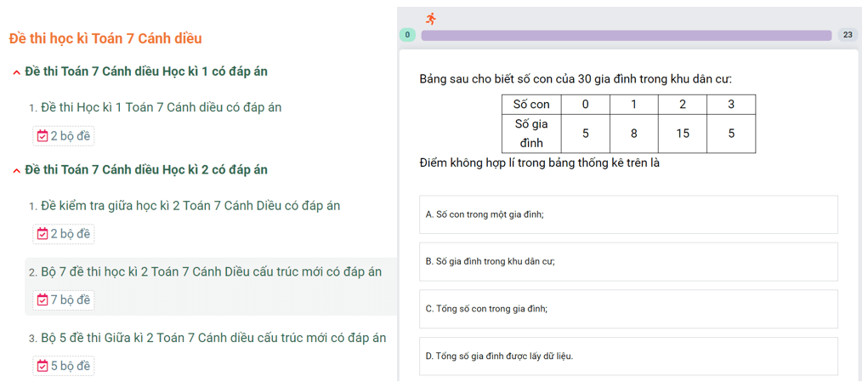Screen dimensions: 868x388
Task: Collapse the Học kì 1 exam section chevron
Action: pos(17,72)
